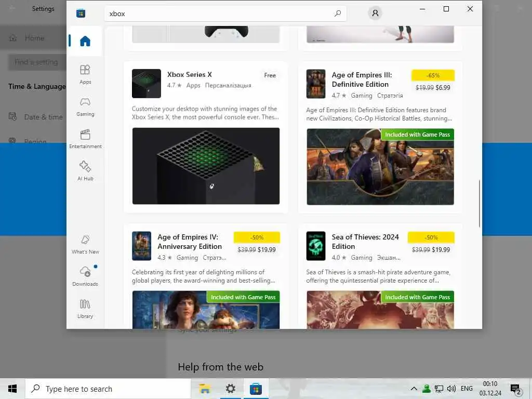This screenshot has width=532, height=399.
Task: Click -50% badge on Age of Empires IV
Action: (257, 237)
